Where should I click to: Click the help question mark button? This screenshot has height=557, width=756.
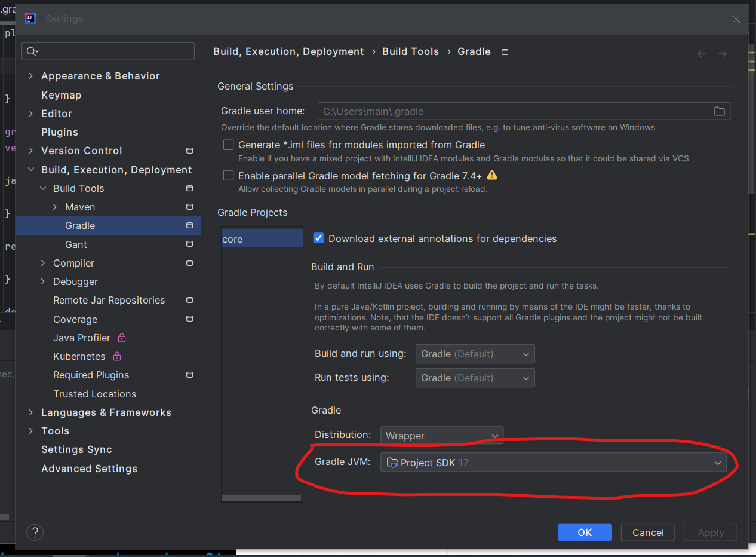click(x=35, y=532)
